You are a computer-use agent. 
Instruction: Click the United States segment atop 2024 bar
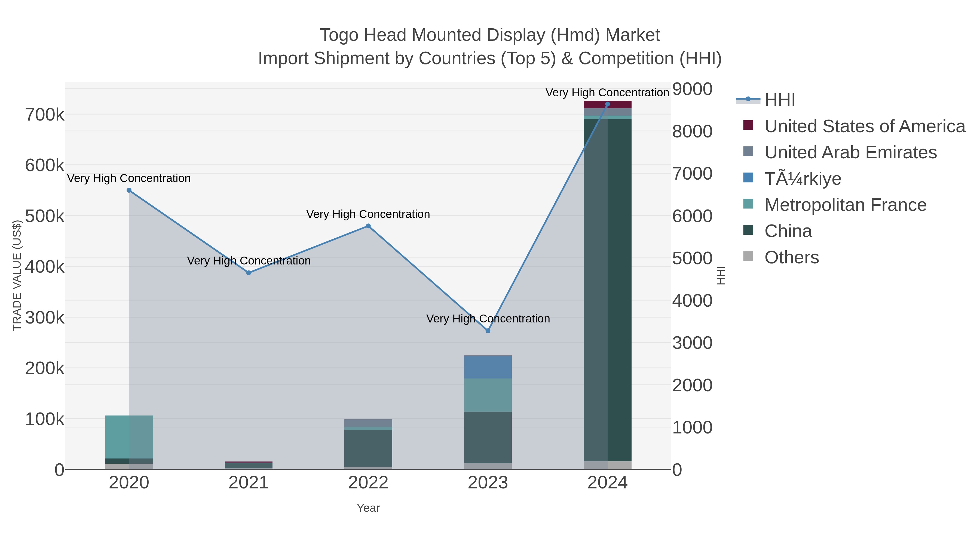click(608, 105)
